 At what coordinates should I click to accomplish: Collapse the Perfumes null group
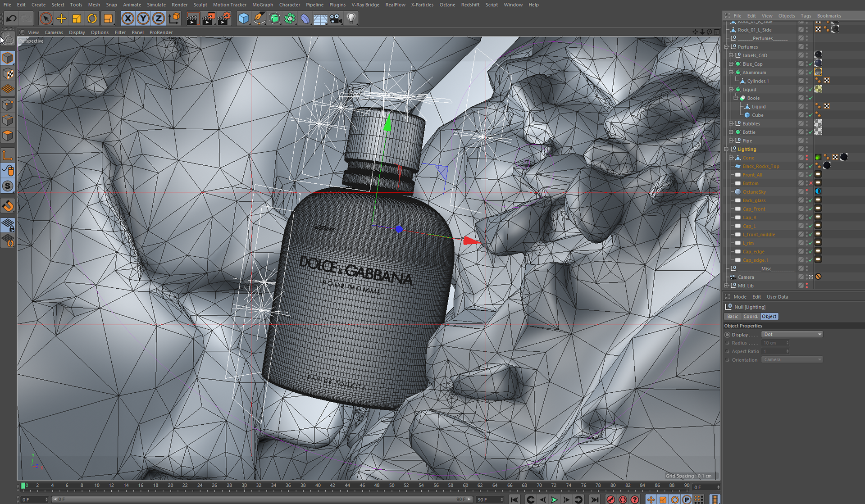[x=727, y=47]
